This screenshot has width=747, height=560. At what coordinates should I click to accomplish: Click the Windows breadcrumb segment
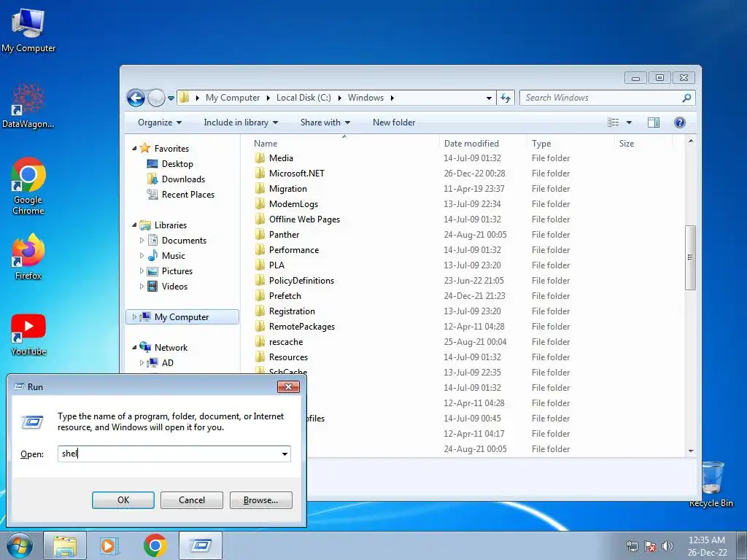pos(365,98)
